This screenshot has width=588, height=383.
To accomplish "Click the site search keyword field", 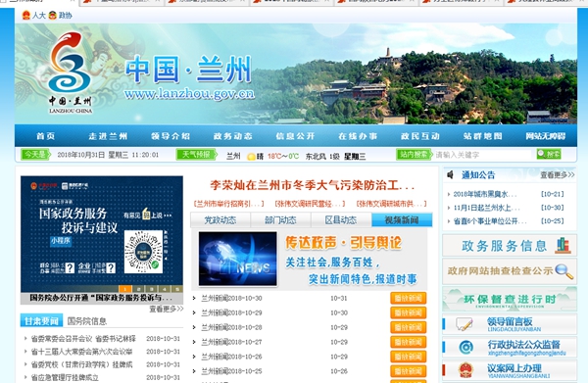I will click(482, 155).
